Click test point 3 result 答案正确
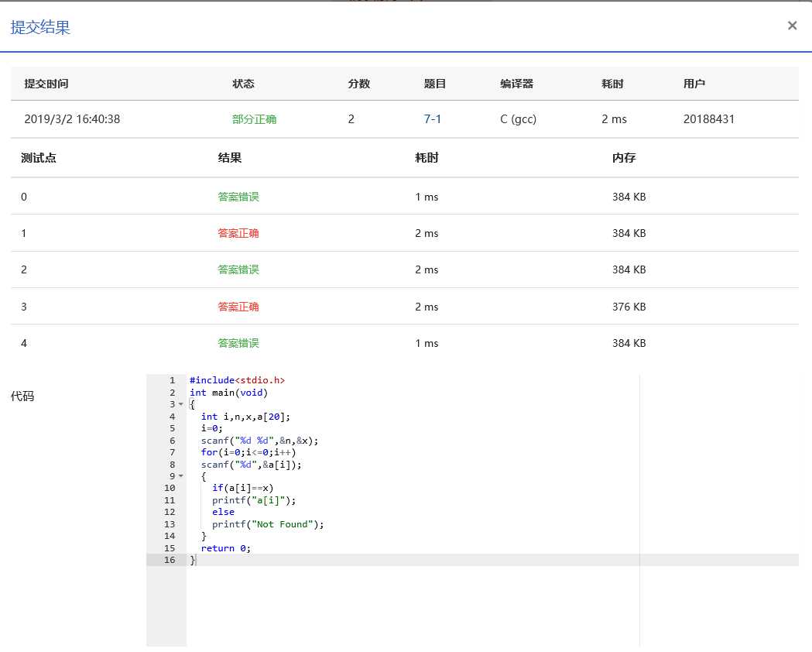 click(238, 307)
